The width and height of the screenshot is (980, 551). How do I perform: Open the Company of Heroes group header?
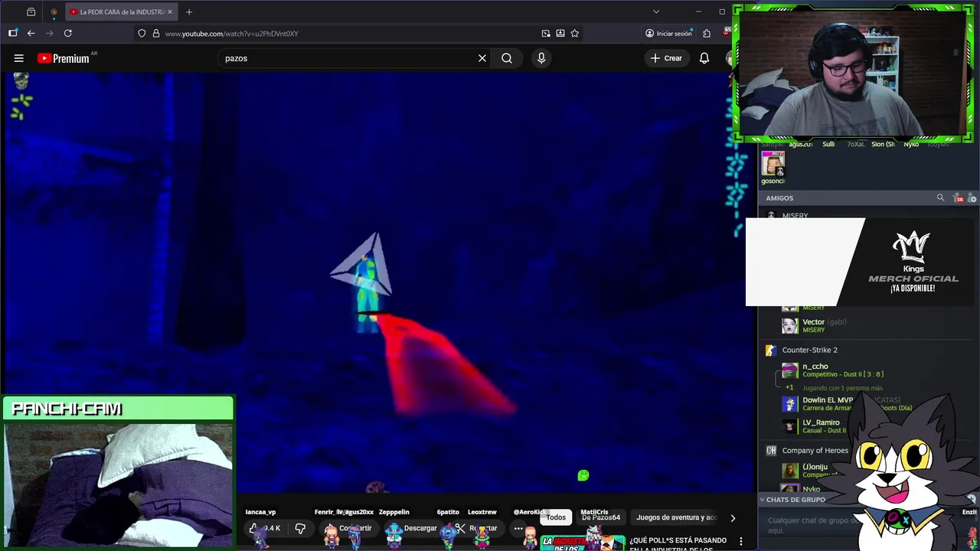click(808, 451)
